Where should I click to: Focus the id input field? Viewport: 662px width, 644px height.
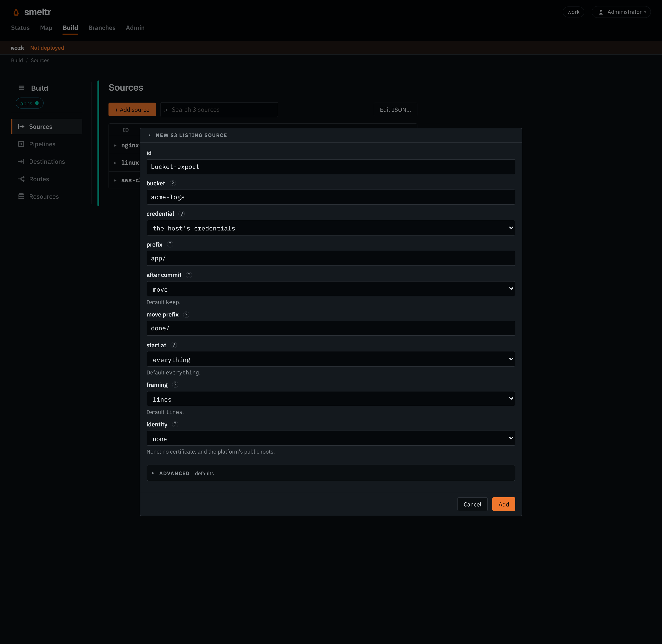point(331,167)
